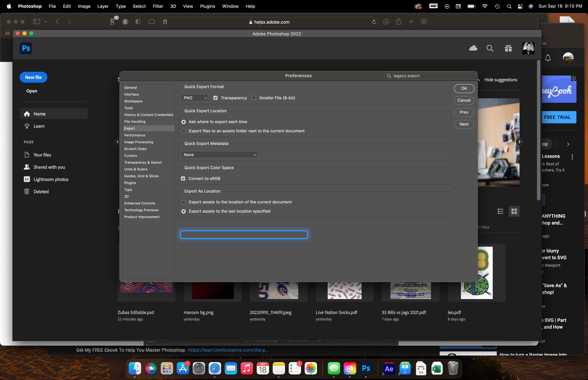The height and width of the screenshot is (380, 588).
Task: Switch recent files to list view
Action: (500, 211)
